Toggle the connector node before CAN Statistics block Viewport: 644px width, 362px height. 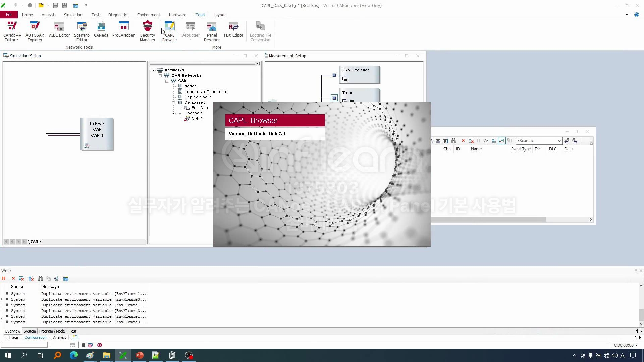tap(334, 75)
